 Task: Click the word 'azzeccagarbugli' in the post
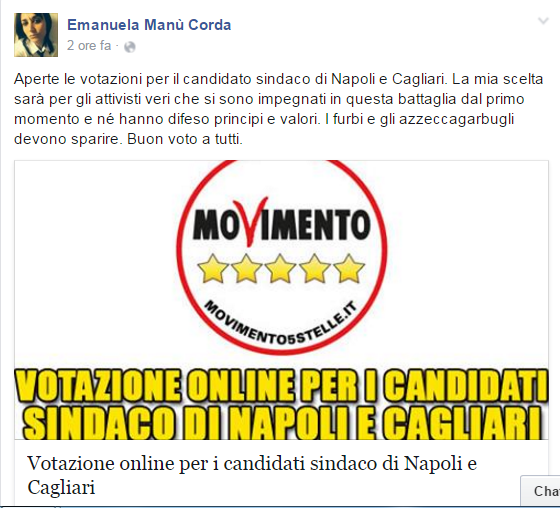tap(456, 119)
